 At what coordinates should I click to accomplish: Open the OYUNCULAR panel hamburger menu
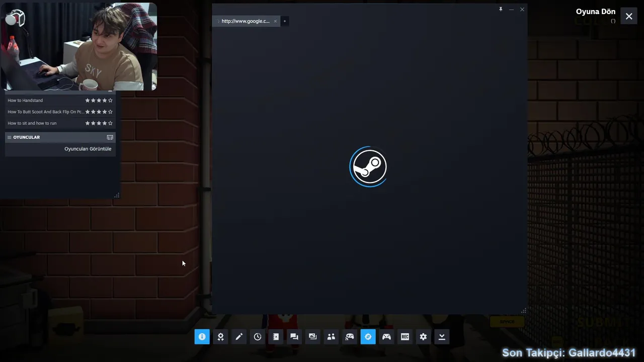(9, 137)
